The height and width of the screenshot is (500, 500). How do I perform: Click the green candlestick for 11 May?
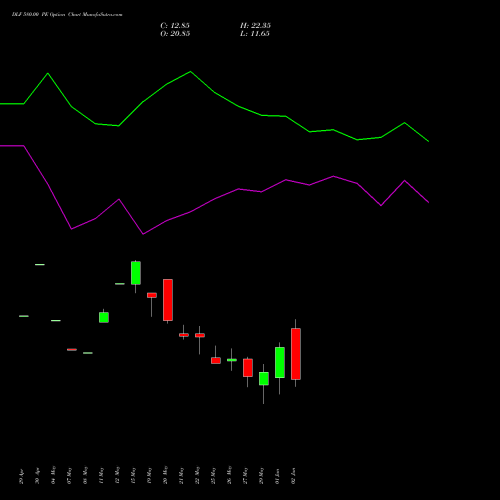pyautogui.click(x=104, y=317)
